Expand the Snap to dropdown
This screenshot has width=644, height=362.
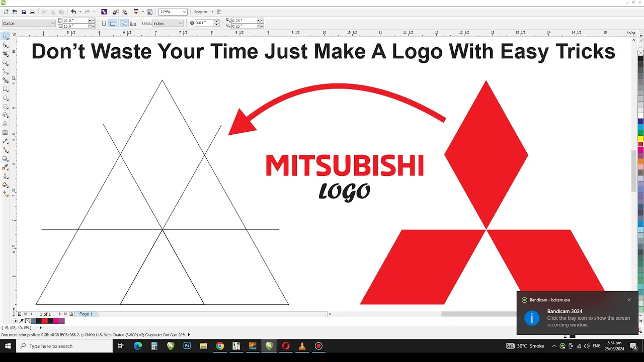(x=212, y=12)
